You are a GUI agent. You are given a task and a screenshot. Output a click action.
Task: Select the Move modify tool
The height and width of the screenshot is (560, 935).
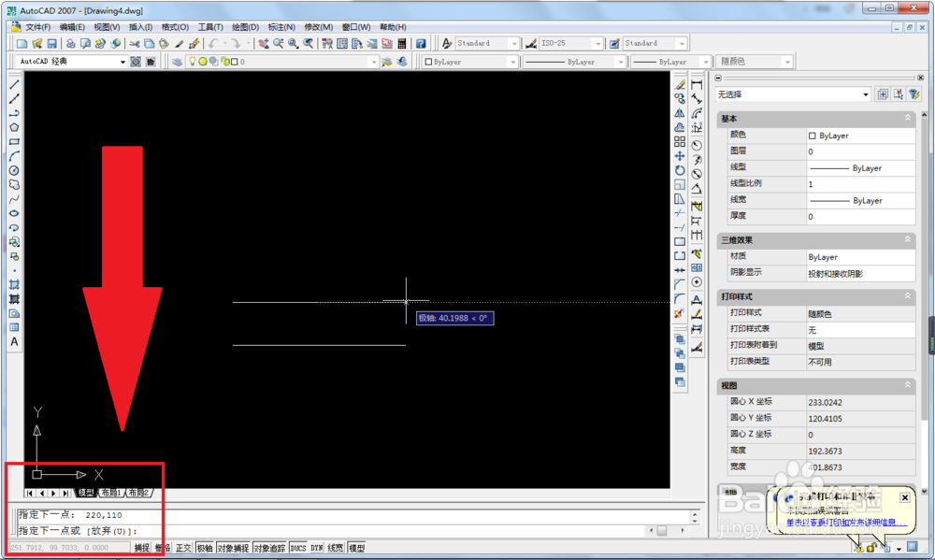pyautogui.click(x=680, y=156)
